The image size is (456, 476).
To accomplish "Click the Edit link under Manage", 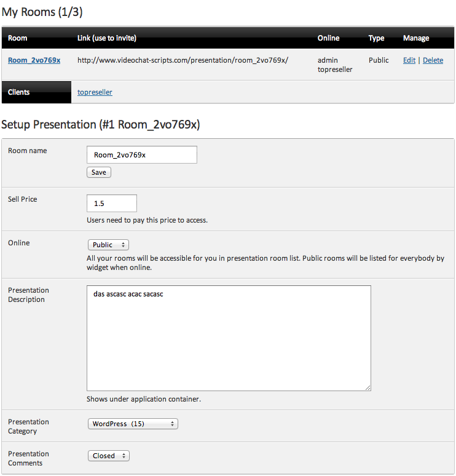I will pyautogui.click(x=409, y=60).
